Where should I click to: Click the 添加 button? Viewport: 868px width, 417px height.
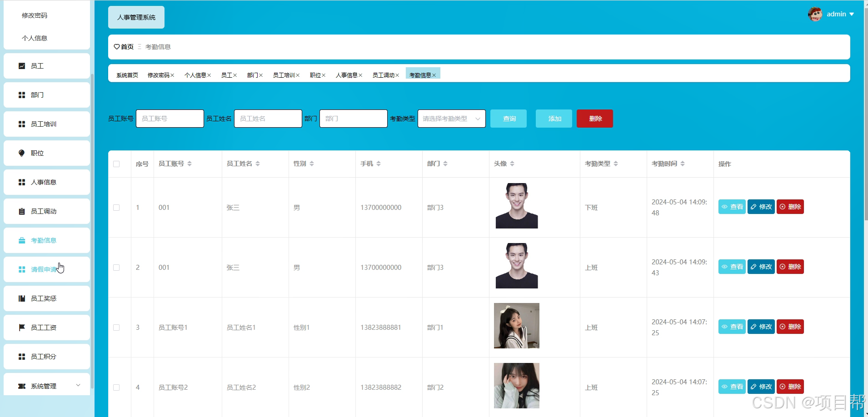(x=554, y=119)
